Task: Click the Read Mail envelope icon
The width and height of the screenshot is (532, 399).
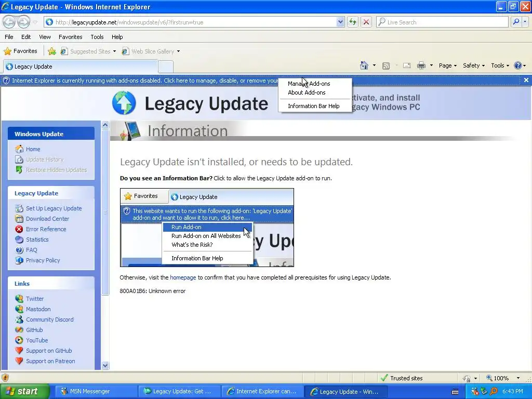Action: (x=407, y=65)
